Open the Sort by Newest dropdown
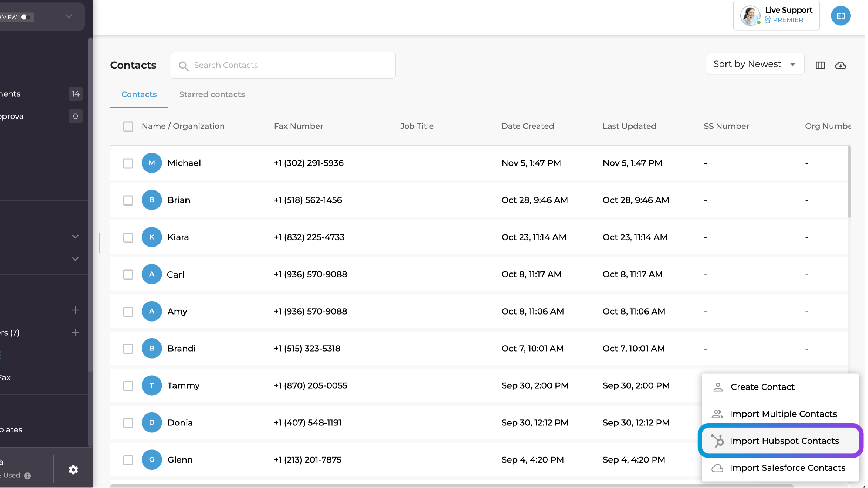The width and height of the screenshot is (868, 488). (755, 64)
